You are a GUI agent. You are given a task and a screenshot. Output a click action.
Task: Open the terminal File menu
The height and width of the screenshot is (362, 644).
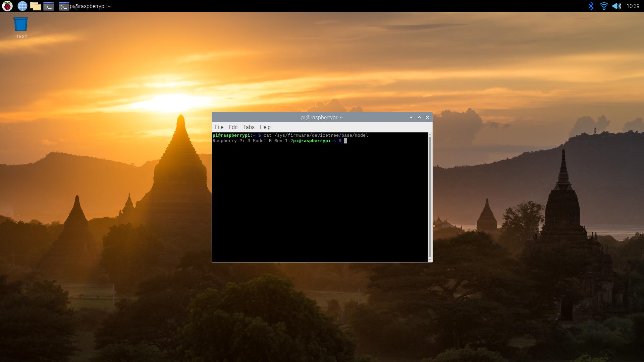click(x=219, y=127)
